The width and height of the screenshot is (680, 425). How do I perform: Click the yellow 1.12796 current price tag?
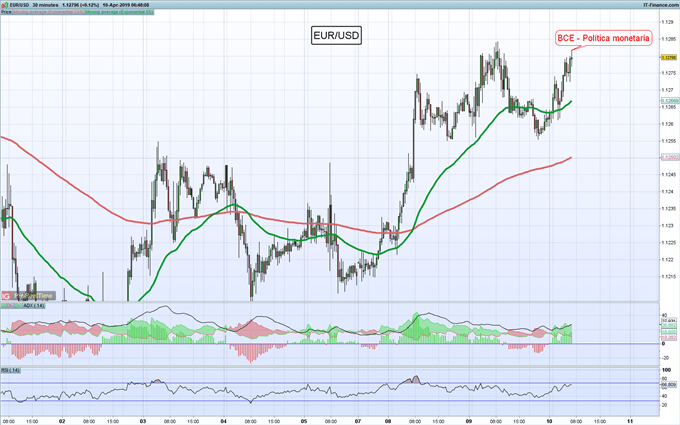[x=669, y=57]
